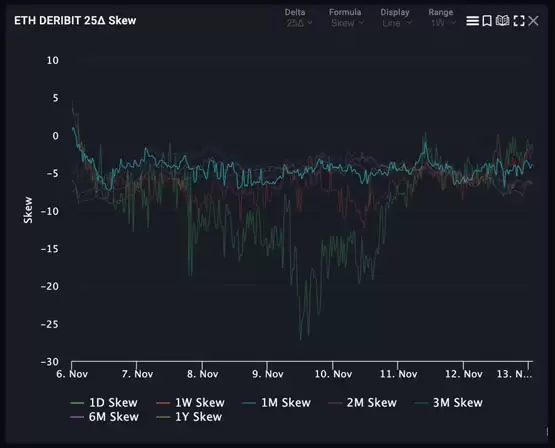The height and width of the screenshot is (448, 555).
Task: Toggle the 1M Skew series
Action: click(276, 403)
